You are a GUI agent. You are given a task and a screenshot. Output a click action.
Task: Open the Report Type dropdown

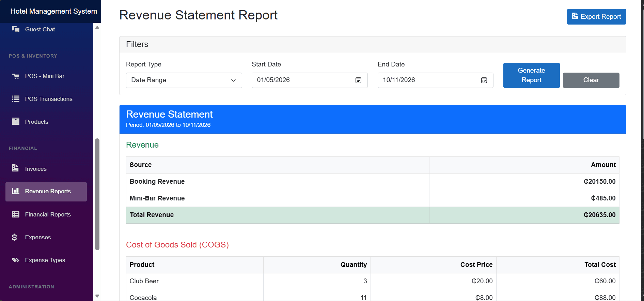(x=184, y=80)
